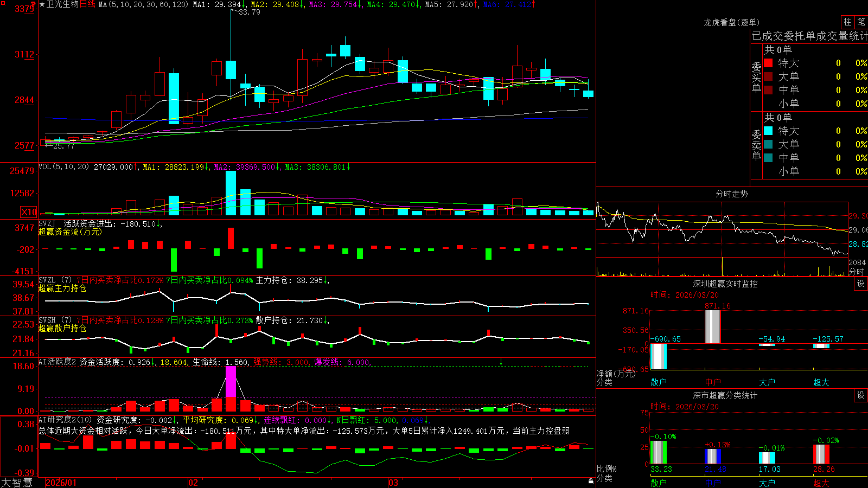868x488 pixels.
Task: Click the 大智慧 logo at bottom left
Action: [17, 482]
